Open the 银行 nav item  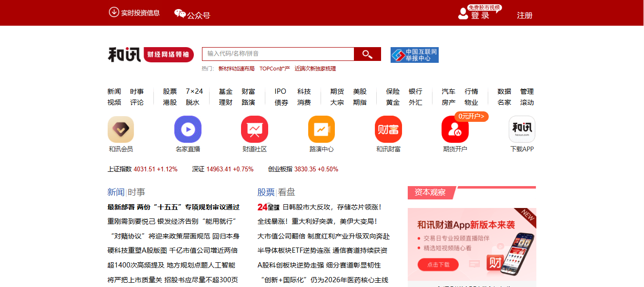(x=415, y=91)
